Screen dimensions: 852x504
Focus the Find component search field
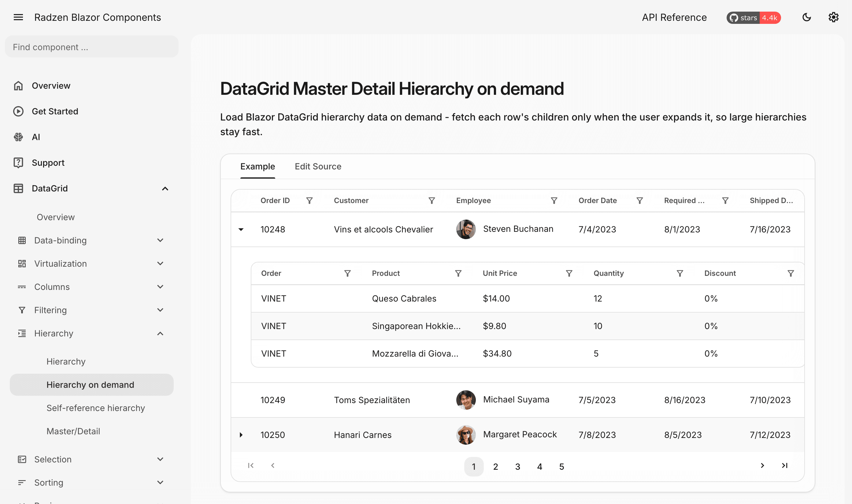tap(92, 47)
